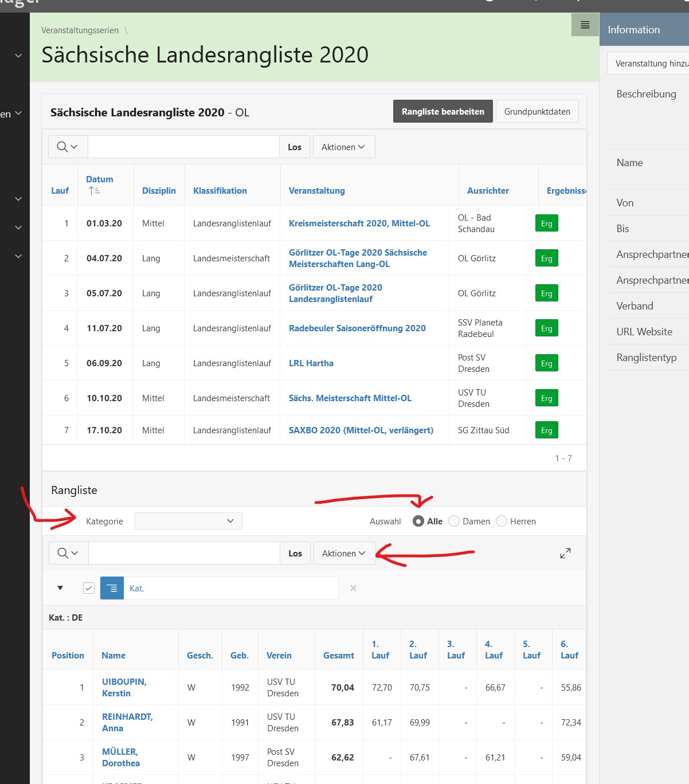The width and height of the screenshot is (689, 784).
Task: Open Erg results for SAXBO 2020
Action: 546,430
